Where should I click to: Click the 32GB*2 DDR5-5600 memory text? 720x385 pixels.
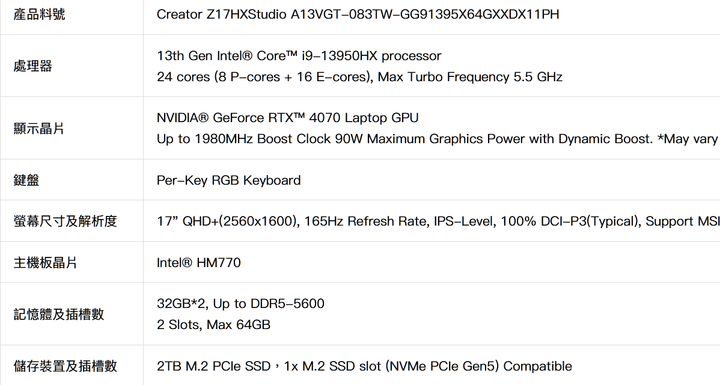241,304
